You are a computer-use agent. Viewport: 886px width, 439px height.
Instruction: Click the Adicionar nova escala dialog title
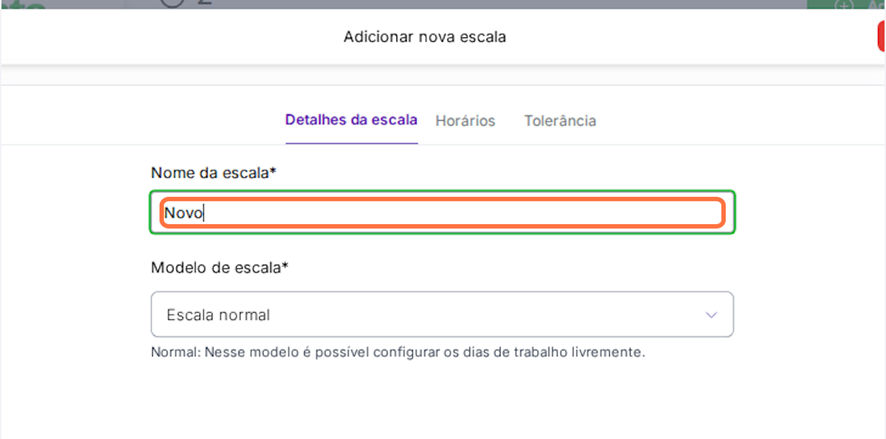click(425, 37)
